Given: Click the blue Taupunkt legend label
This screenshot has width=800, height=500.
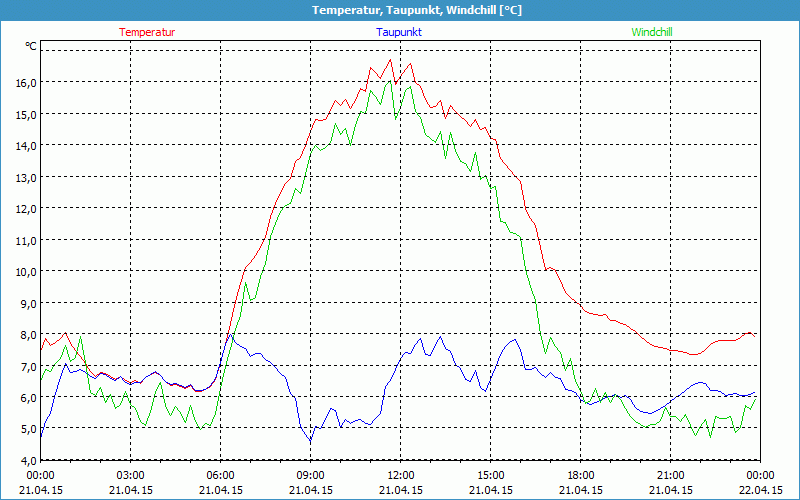Looking at the screenshot, I should tap(399, 32).
